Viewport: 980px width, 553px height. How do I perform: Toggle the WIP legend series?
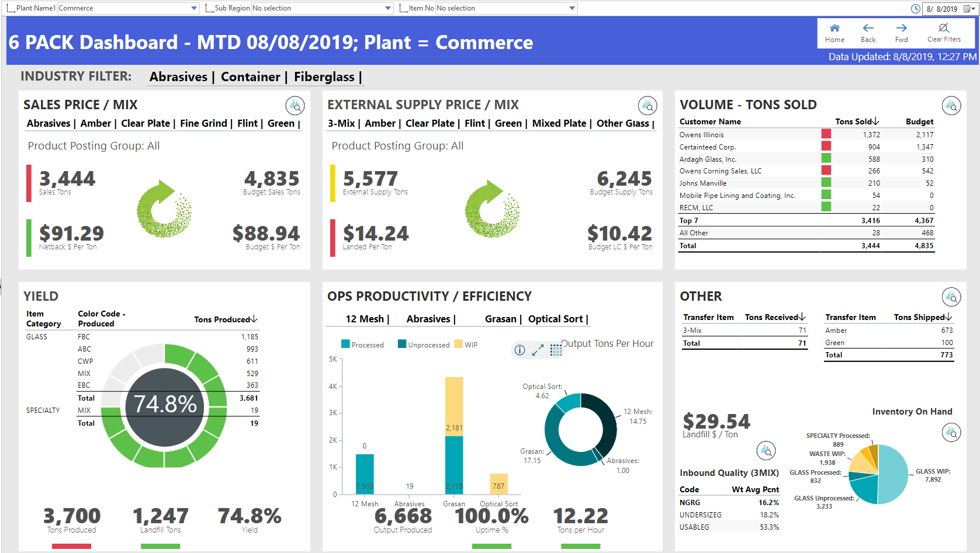pos(466,345)
